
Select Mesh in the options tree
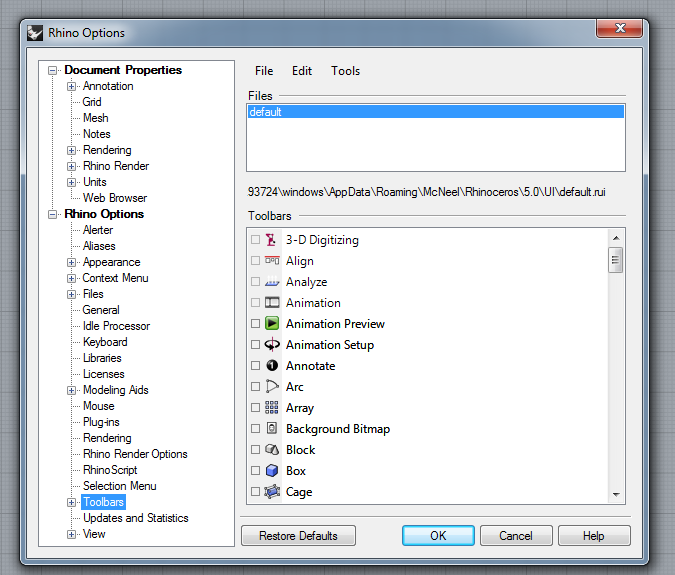click(x=96, y=118)
